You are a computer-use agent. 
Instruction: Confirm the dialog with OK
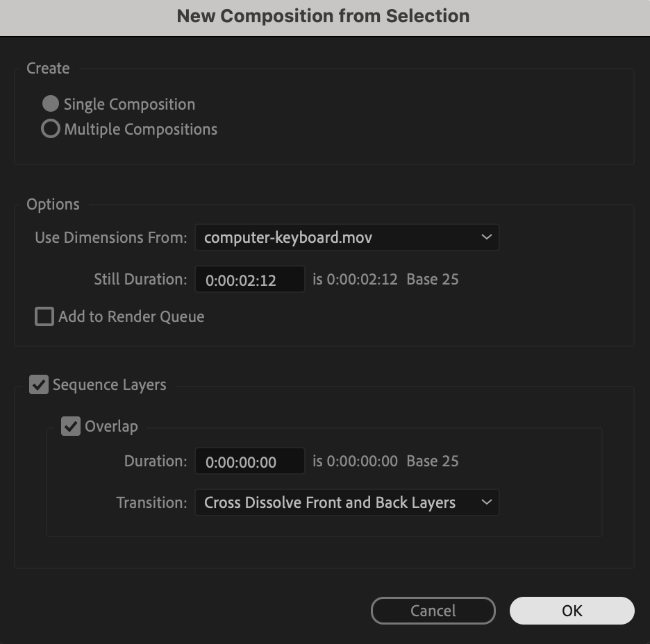[x=572, y=611]
